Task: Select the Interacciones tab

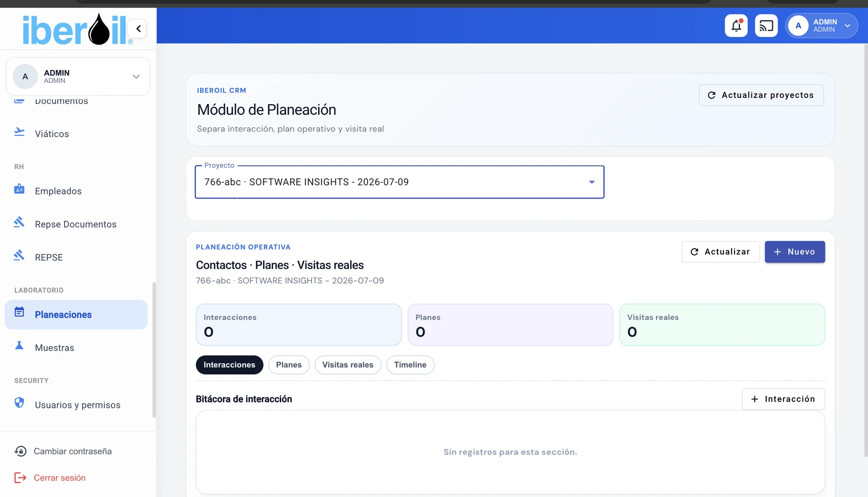Action: coord(230,365)
